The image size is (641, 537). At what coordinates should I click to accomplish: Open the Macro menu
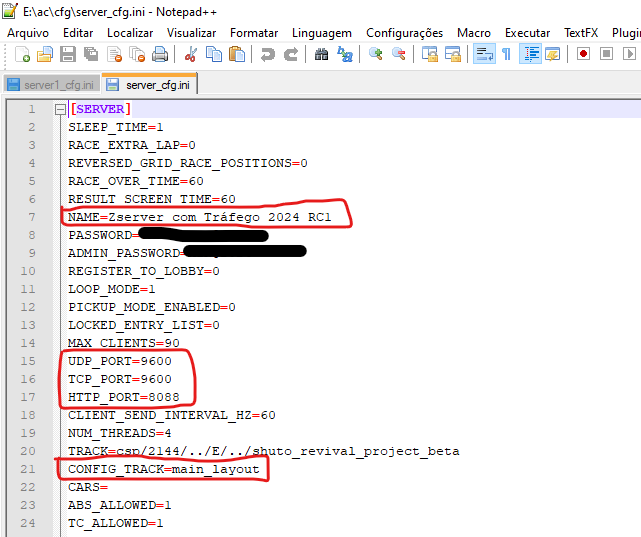(x=474, y=33)
